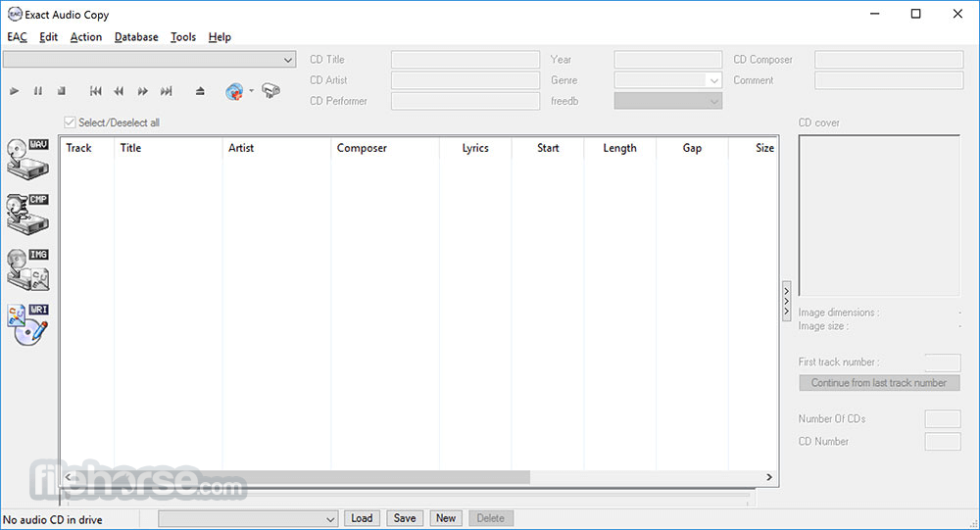The height and width of the screenshot is (530, 980).
Task: Click the CD Composer input field
Action: point(889,60)
